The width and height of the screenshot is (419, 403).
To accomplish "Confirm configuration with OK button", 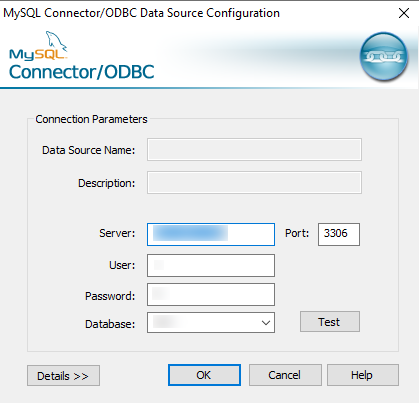I will pos(204,375).
